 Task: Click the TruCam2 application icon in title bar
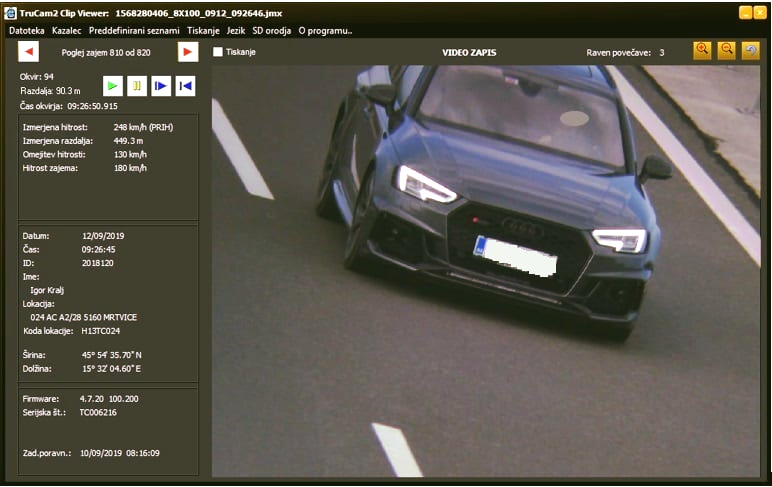tap(11, 12)
